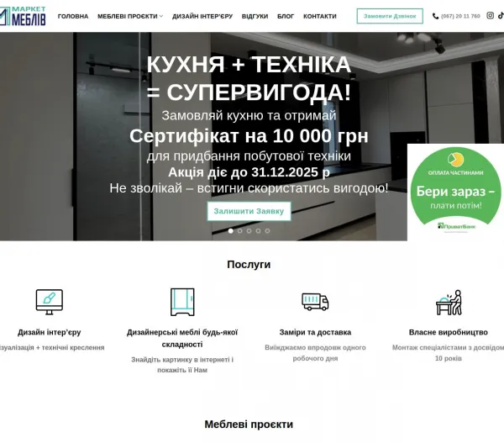Click для придбання побутової техніки text
The image size is (504, 443).
tap(249, 156)
